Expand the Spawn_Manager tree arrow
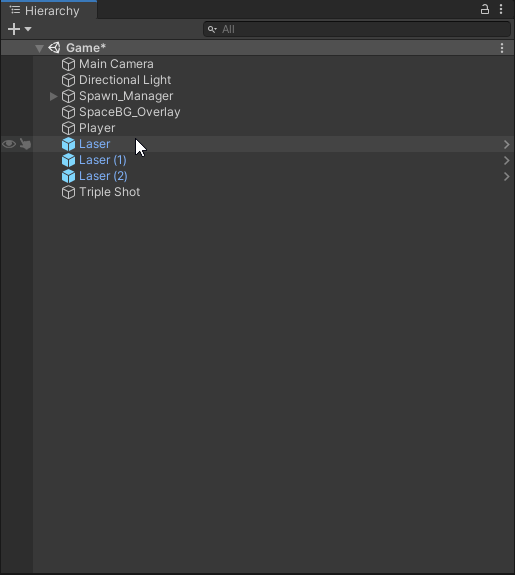The width and height of the screenshot is (515, 575). pyautogui.click(x=54, y=96)
